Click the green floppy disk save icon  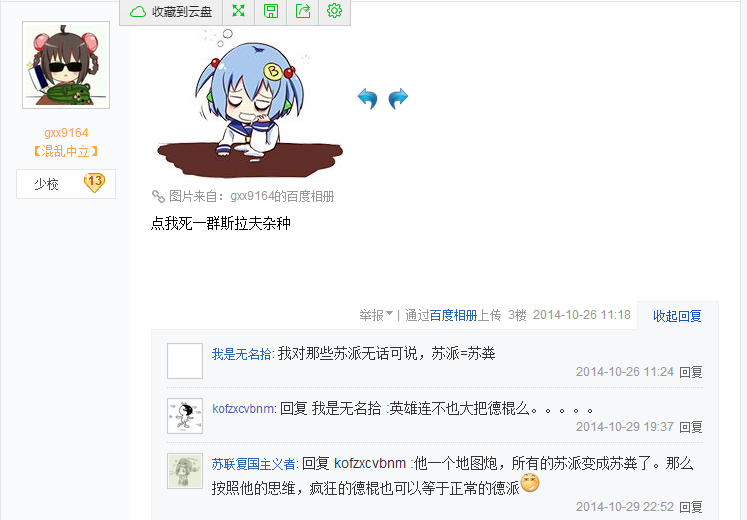pos(271,11)
